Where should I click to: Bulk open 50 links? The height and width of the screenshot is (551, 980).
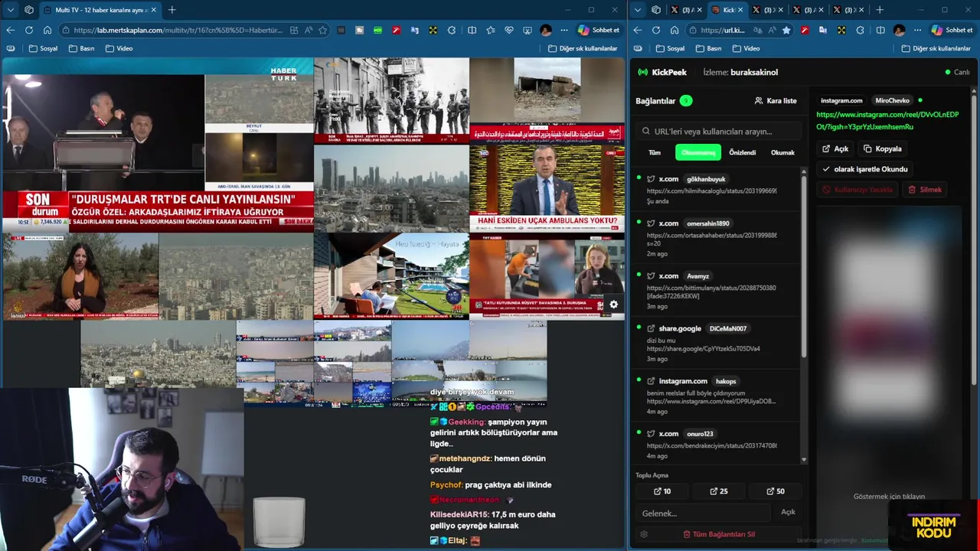[x=776, y=491]
